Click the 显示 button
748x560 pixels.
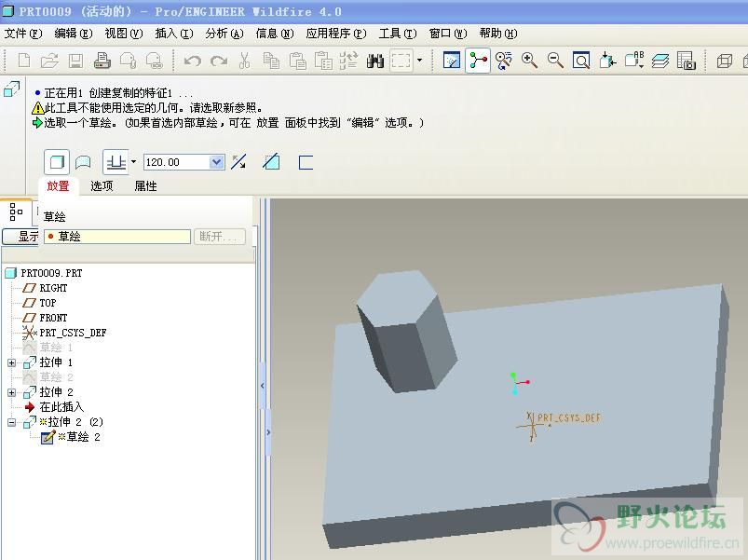click(20, 237)
